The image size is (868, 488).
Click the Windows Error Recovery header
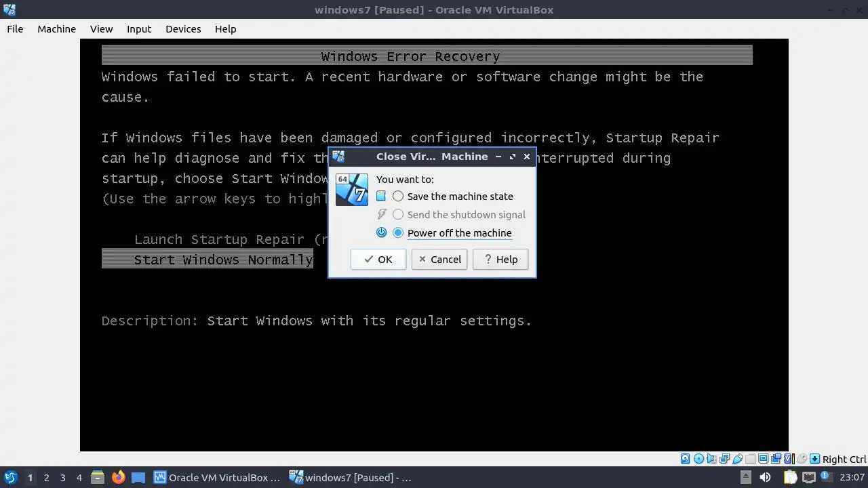(427, 56)
